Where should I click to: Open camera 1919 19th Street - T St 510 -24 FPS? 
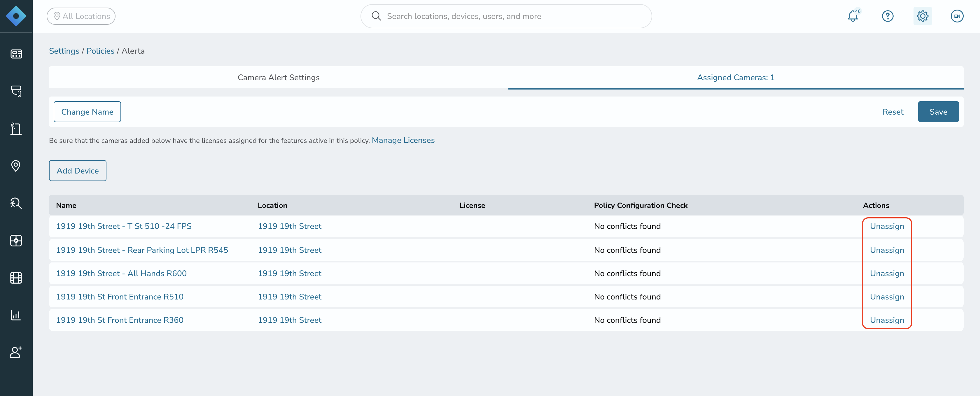pos(124,226)
